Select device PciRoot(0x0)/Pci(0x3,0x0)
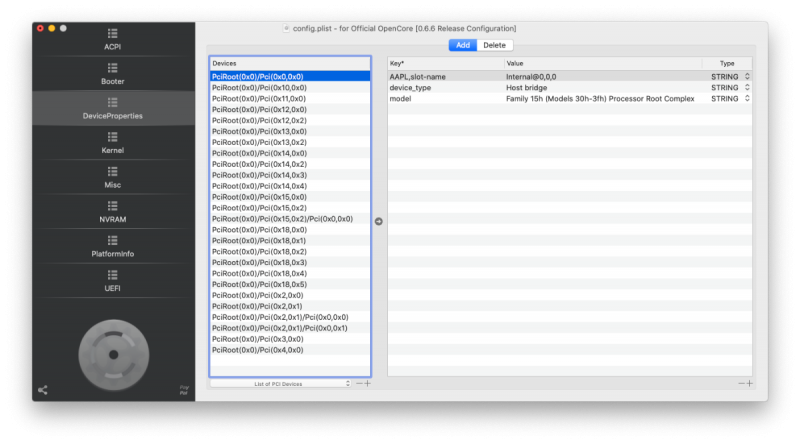 tap(290, 339)
